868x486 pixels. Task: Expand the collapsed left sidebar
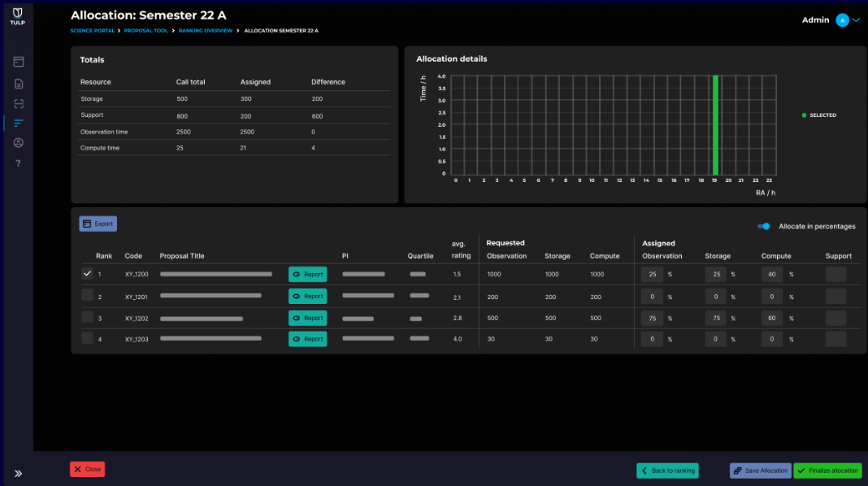(18, 472)
